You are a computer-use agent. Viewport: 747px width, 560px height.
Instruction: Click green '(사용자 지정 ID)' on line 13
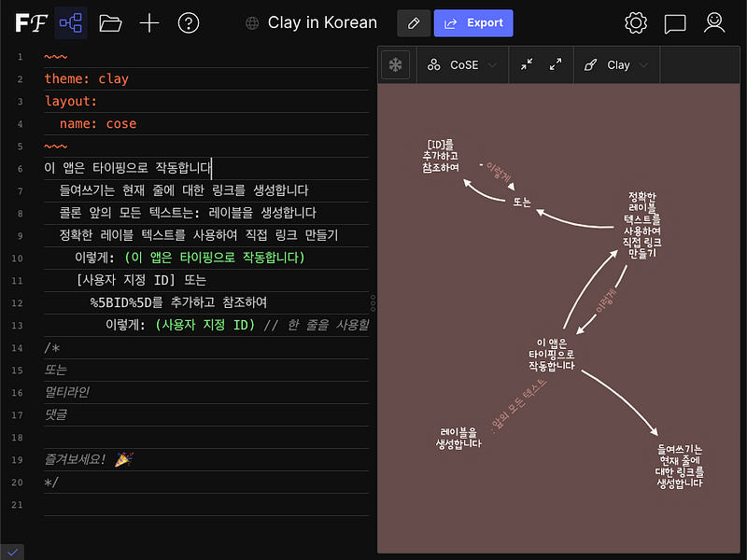coord(204,324)
